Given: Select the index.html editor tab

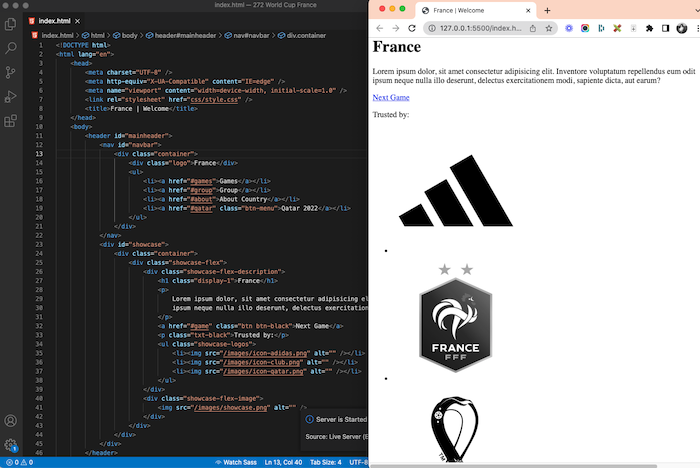Looking at the screenshot, I should (54, 21).
